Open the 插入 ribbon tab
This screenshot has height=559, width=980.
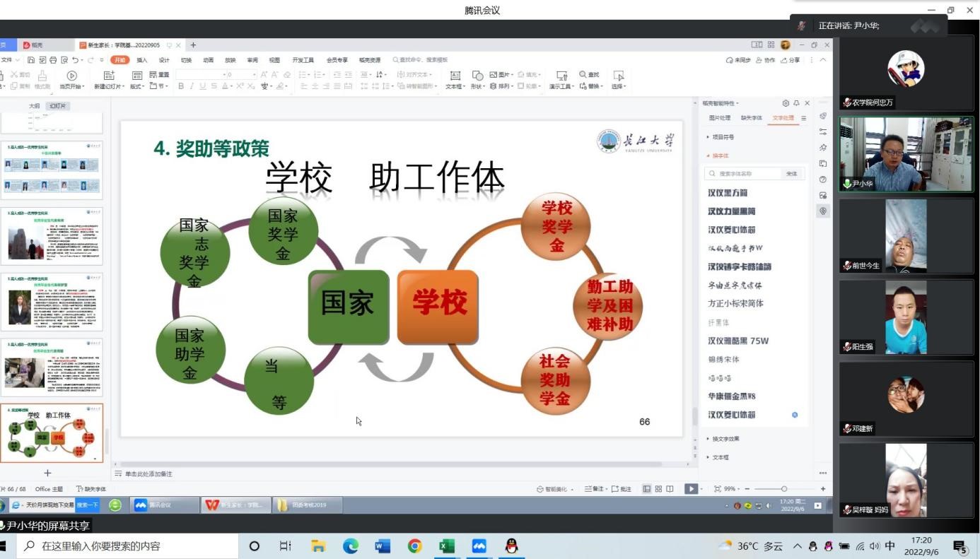(x=142, y=60)
